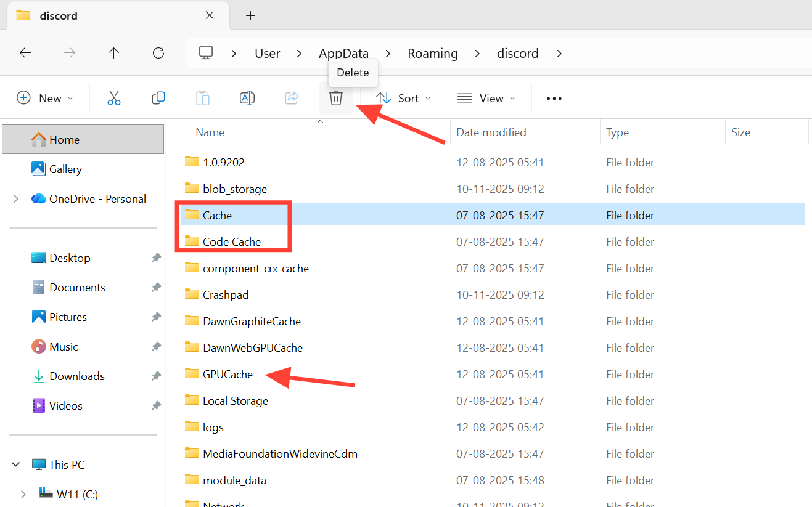Click the This PC monitor icon in address bar

tap(206, 53)
